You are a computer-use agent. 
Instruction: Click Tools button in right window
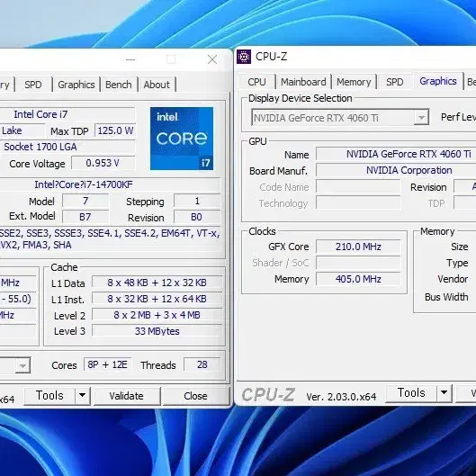pos(411,393)
